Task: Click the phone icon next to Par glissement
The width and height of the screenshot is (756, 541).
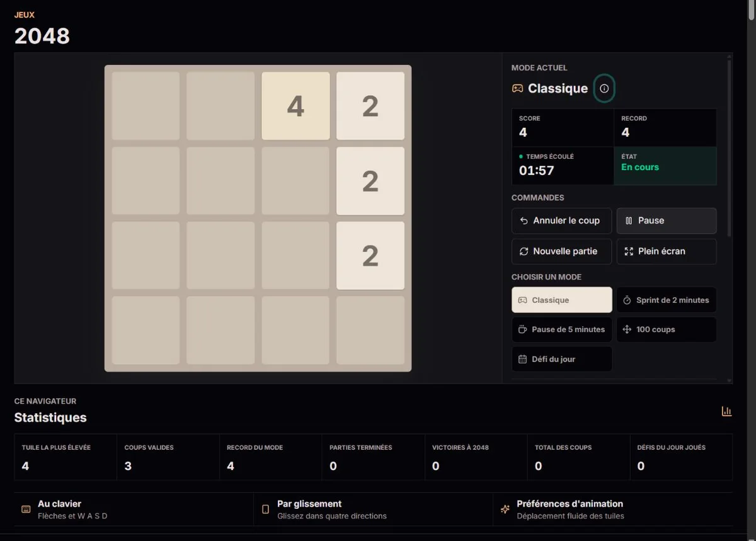Action: click(x=265, y=509)
